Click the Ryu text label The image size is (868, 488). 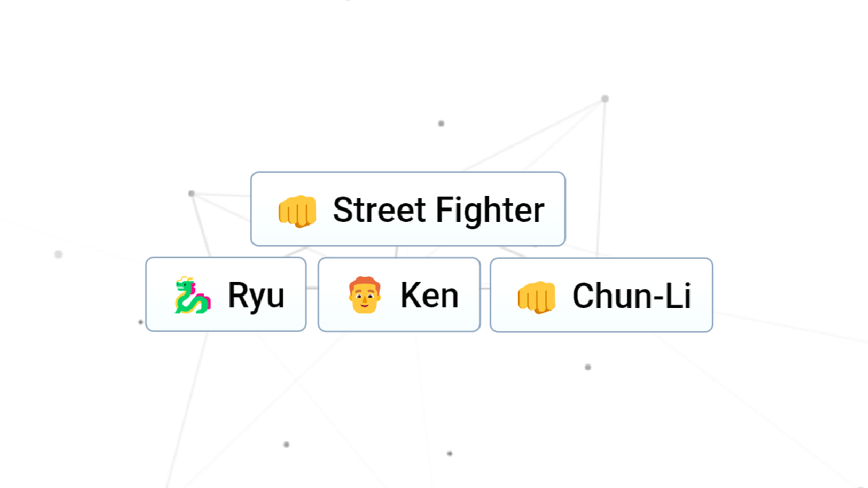tap(257, 294)
